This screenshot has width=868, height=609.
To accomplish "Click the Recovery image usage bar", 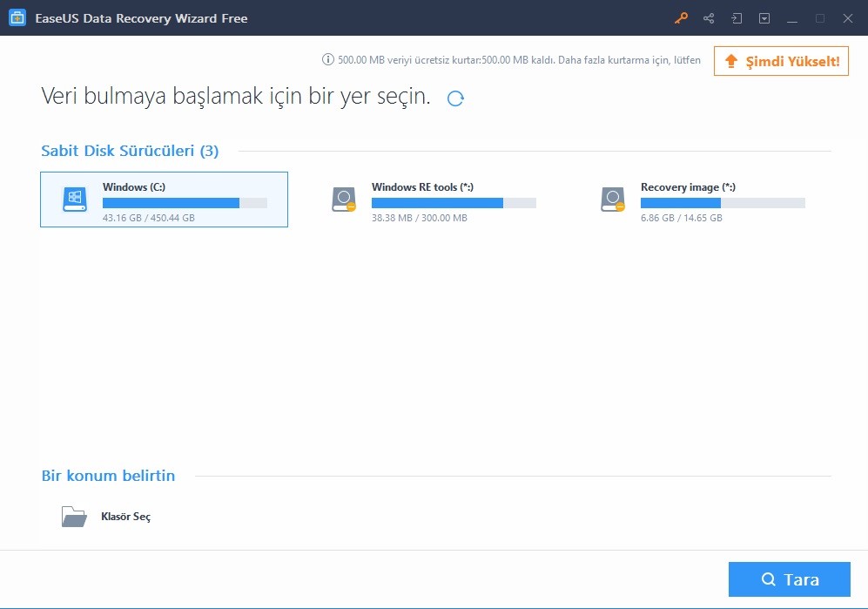I will point(723,203).
